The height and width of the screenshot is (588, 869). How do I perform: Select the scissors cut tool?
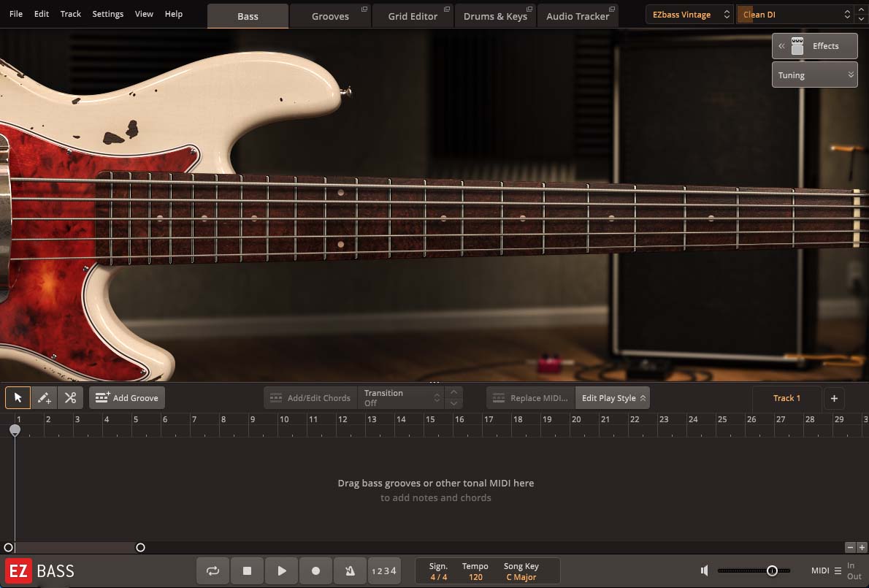[x=70, y=397]
